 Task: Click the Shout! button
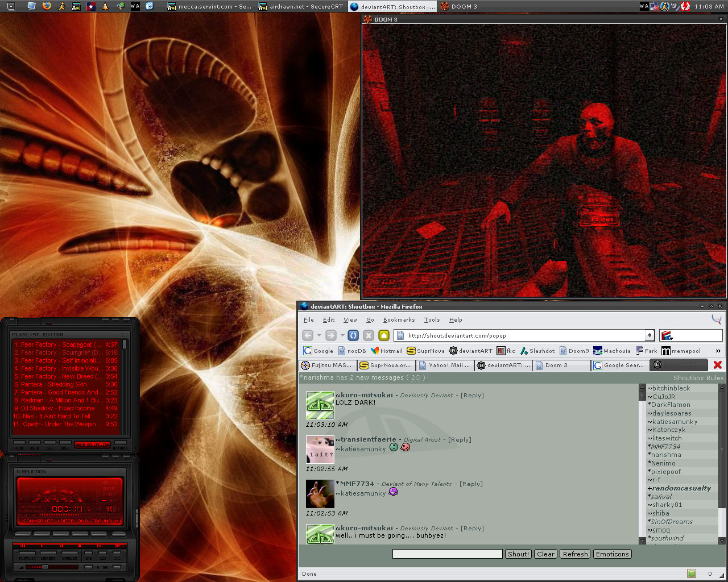pos(518,554)
